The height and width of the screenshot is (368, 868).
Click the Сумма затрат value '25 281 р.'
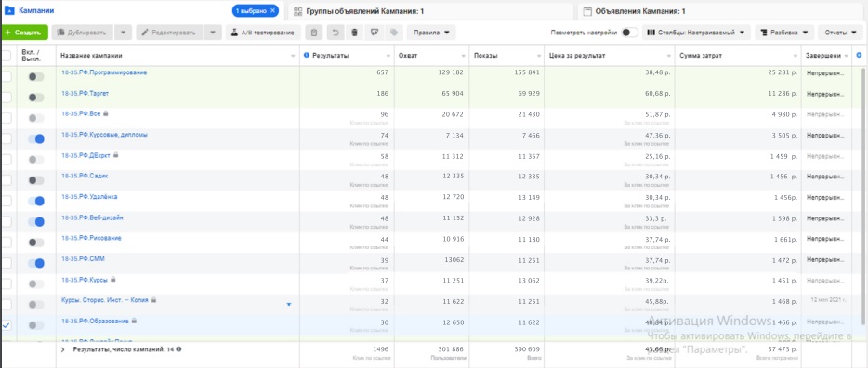coord(783,72)
